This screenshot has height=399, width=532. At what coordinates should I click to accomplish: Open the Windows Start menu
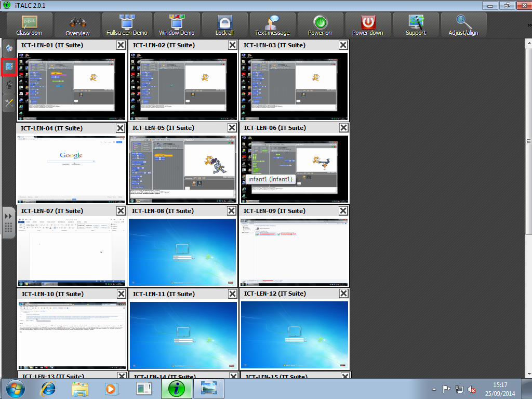(15, 389)
